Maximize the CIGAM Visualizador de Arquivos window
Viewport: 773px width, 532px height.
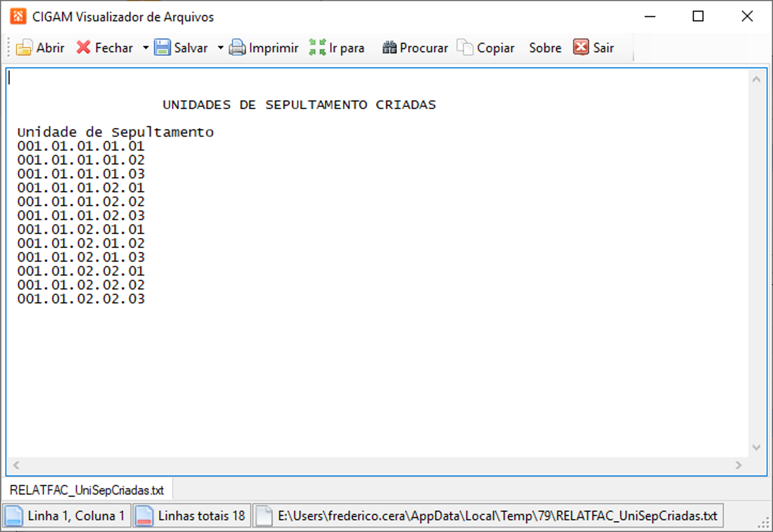click(x=698, y=17)
